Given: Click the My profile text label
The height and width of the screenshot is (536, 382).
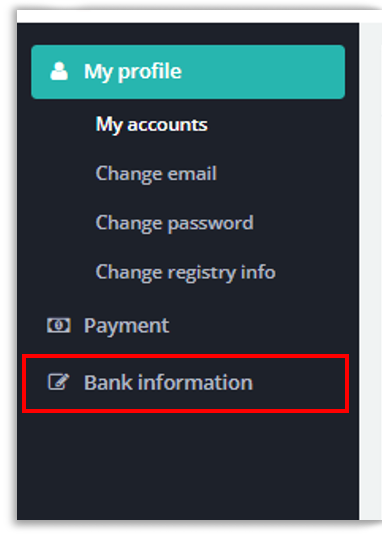Looking at the screenshot, I should 133,72.
